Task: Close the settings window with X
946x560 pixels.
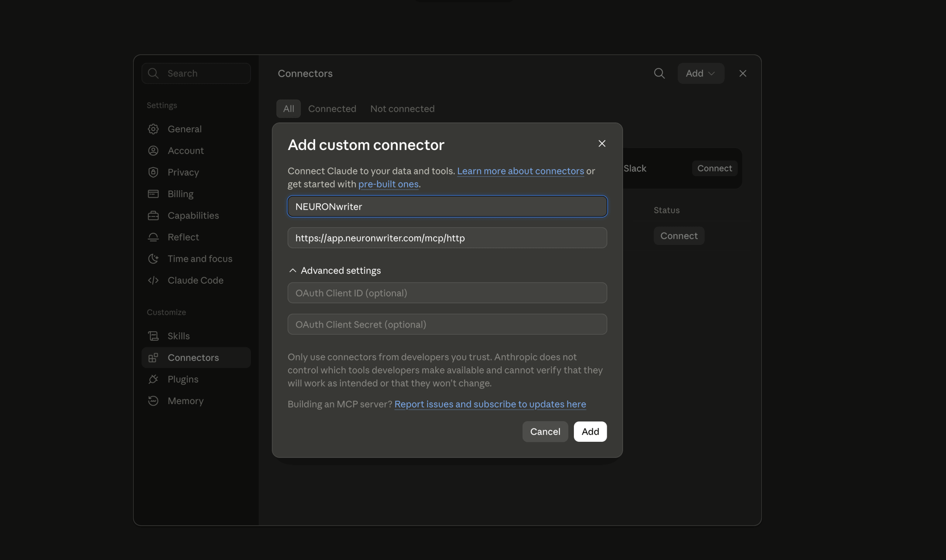Action: [743, 73]
